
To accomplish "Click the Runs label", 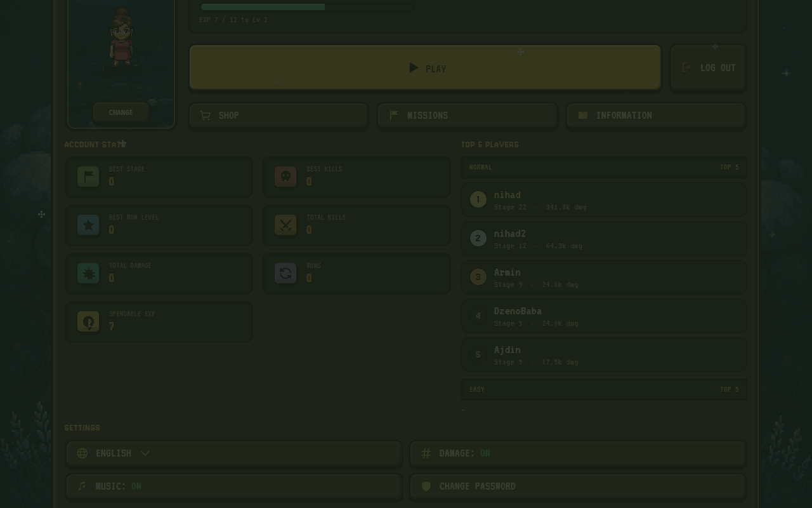I will click(x=313, y=265).
